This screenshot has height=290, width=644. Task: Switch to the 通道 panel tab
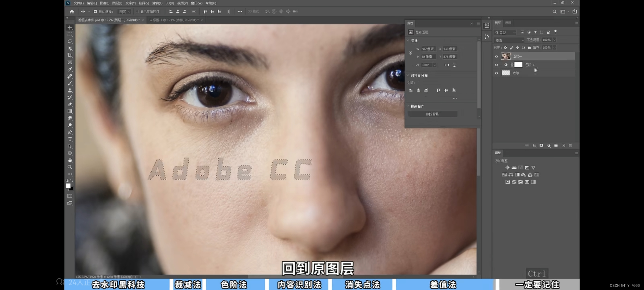click(x=508, y=23)
